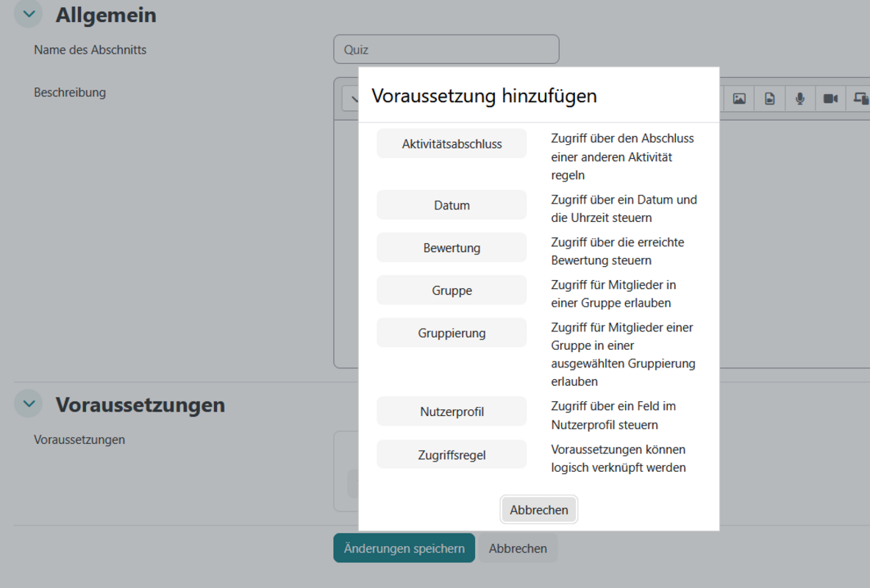Add a nested Zugriffsregel restriction set

452,455
